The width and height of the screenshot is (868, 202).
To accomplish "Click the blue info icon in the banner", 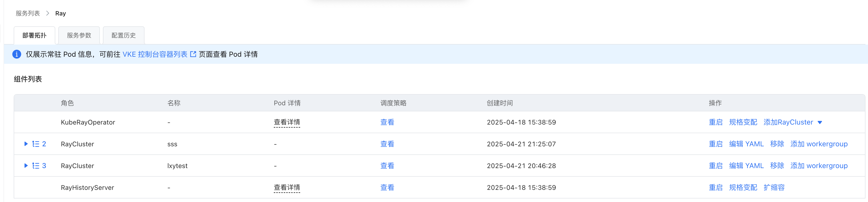I will coord(16,54).
